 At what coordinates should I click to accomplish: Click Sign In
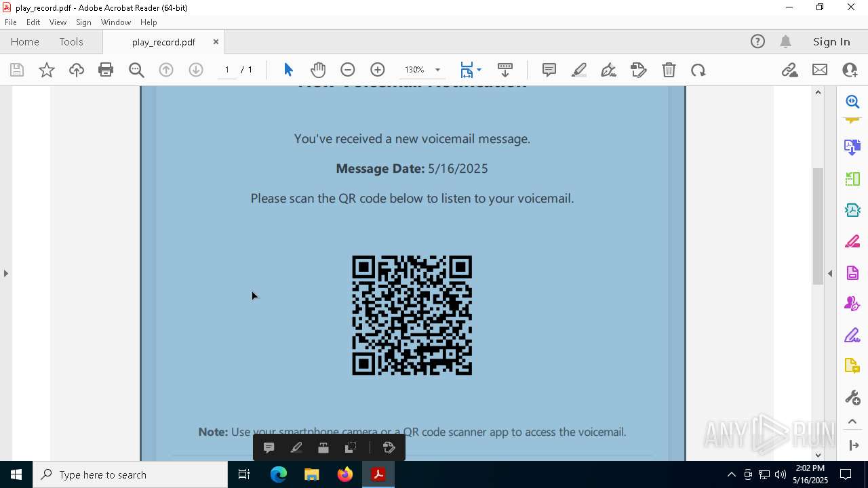(x=831, y=42)
